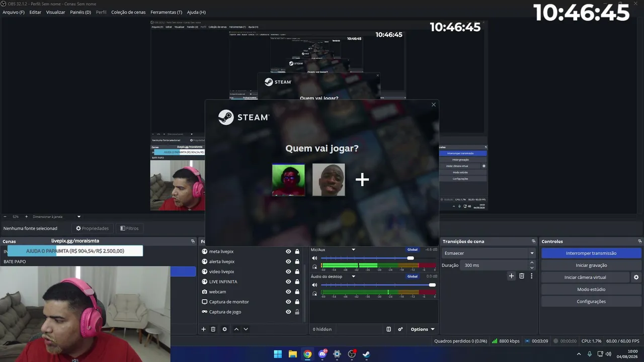Lock the Captura de jogo source
This screenshot has height=362, width=644.
pos(297,312)
